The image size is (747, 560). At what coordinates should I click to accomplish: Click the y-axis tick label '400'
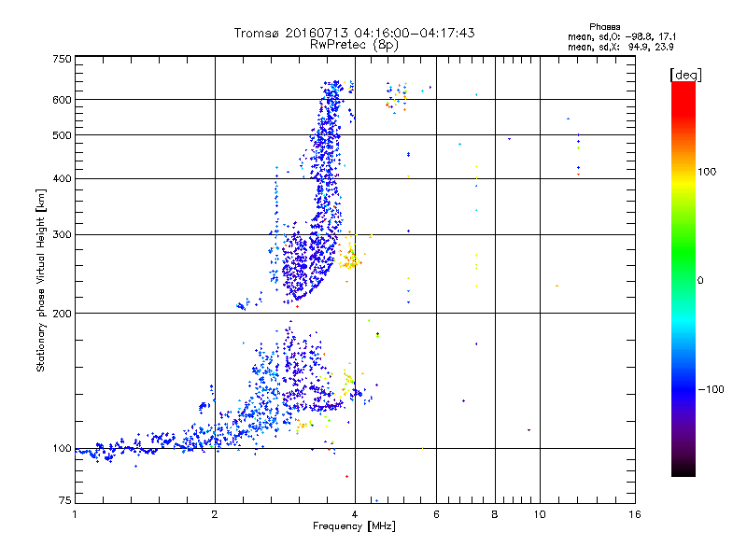tap(62, 178)
